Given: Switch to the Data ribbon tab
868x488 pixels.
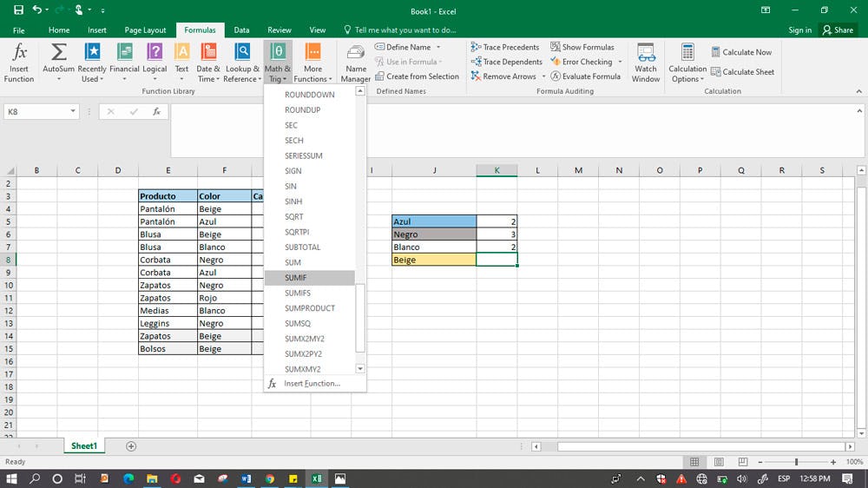Looking at the screenshot, I should point(241,30).
